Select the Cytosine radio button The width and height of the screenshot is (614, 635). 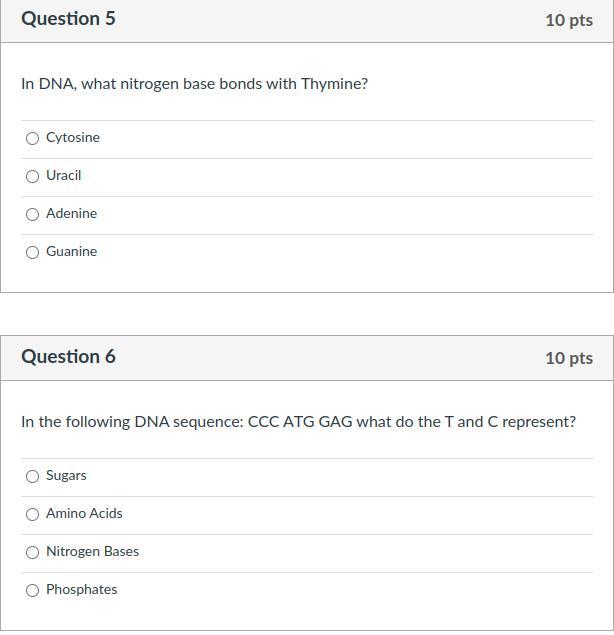pyautogui.click(x=32, y=138)
